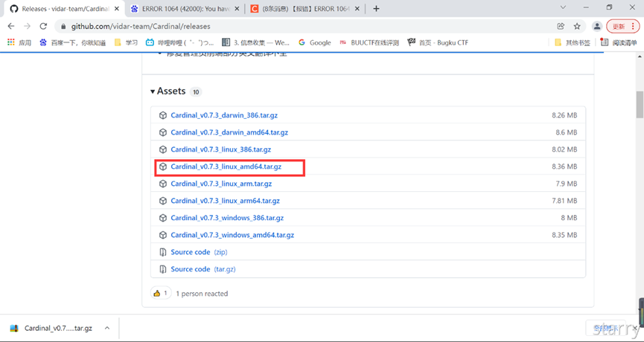Viewport: 644px width, 342px height.
Task: Click the 8.26 MB file size text
Action: [x=564, y=115]
